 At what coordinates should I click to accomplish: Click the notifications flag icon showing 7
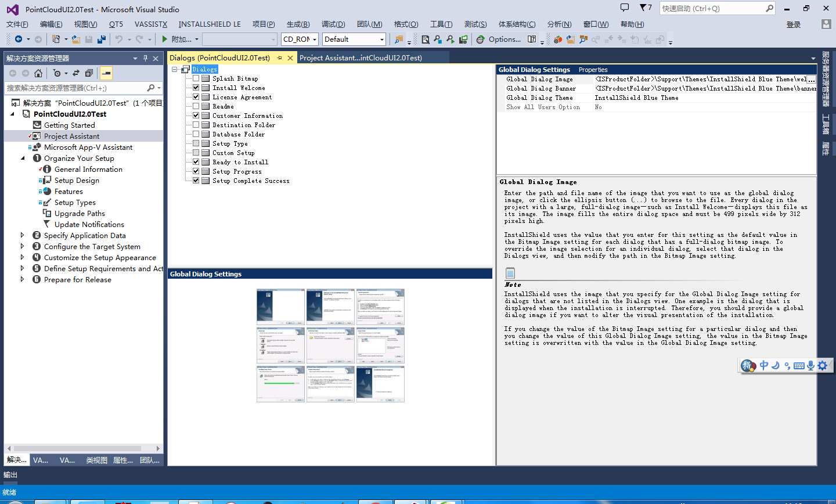coord(646,8)
